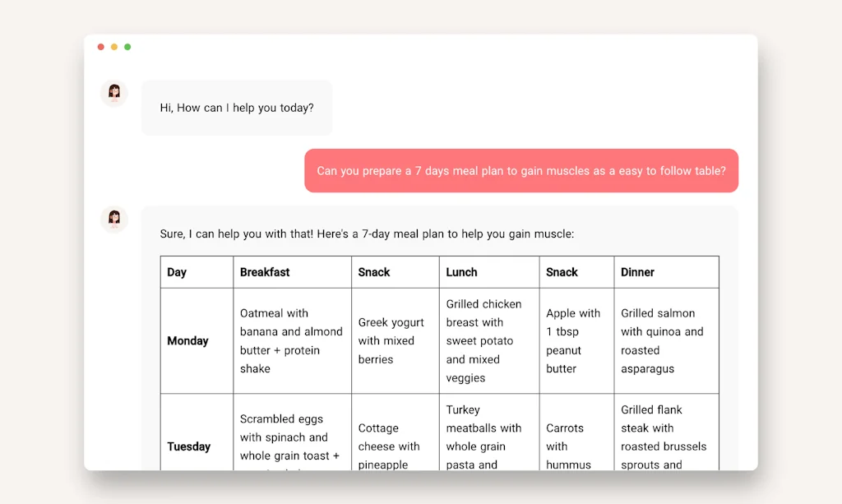The image size is (842, 504).
Task: Select the "Breakfast" column header cell
Action: (292, 271)
